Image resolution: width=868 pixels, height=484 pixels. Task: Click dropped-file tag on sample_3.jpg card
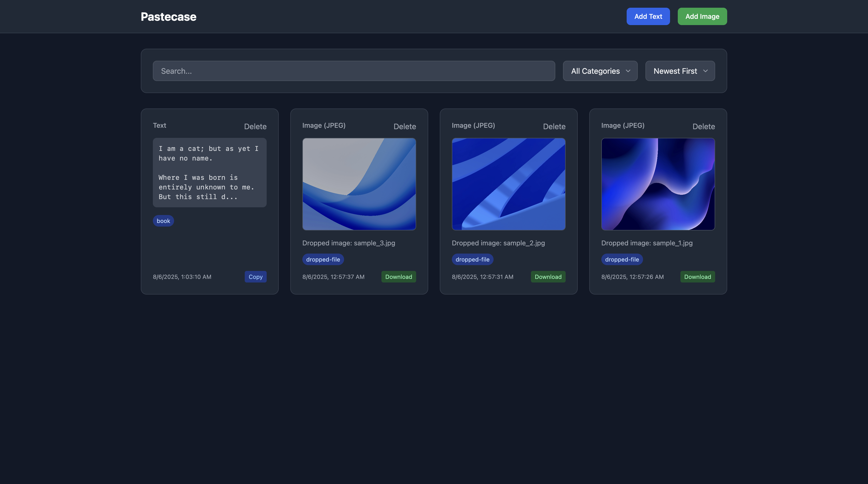pyautogui.click(x=323, y=259)
